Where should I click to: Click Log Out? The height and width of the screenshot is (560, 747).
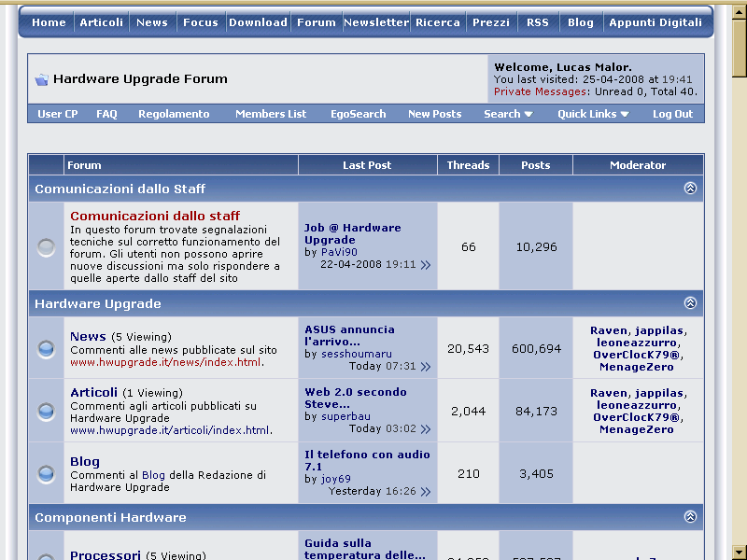[672, 114]
